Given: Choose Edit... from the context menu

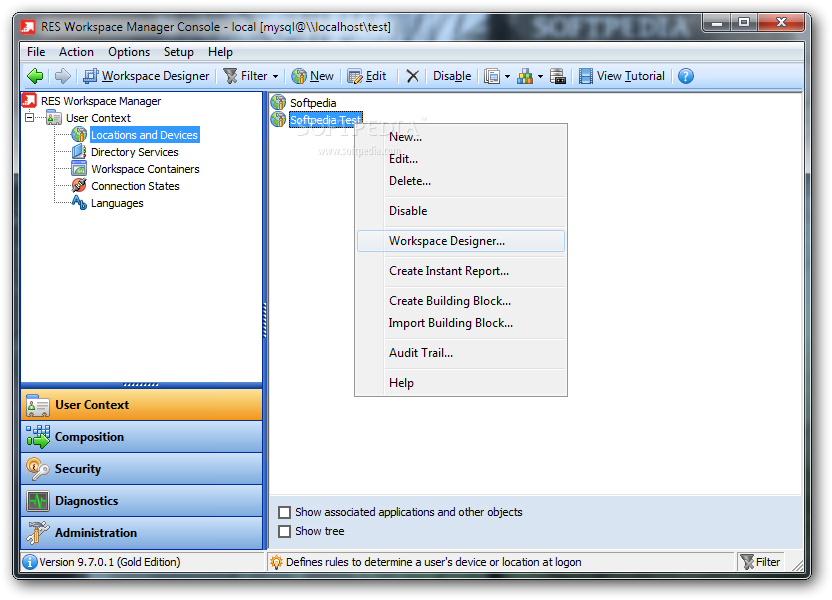Looking at the screenshot, I should tap(461, 159).
